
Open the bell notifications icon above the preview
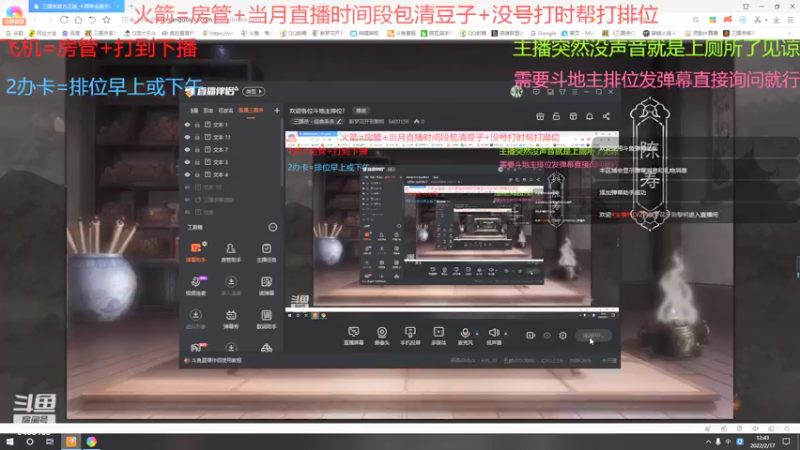589,116
